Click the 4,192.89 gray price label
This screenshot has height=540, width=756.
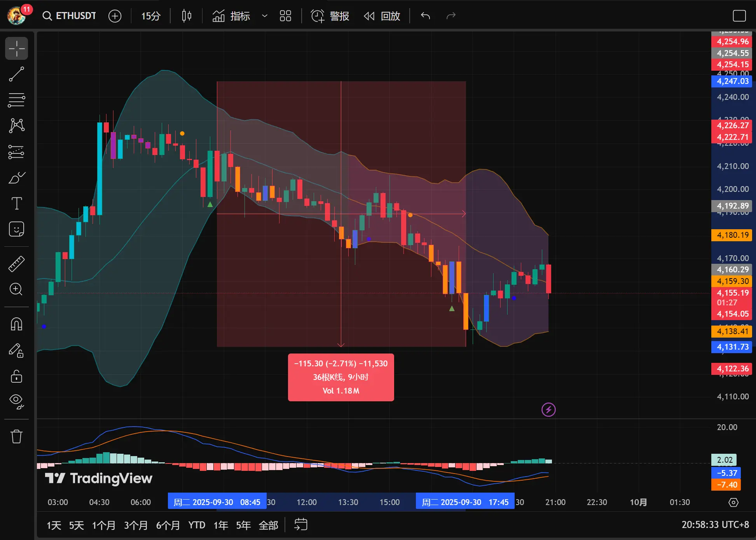tap(732, 206)
